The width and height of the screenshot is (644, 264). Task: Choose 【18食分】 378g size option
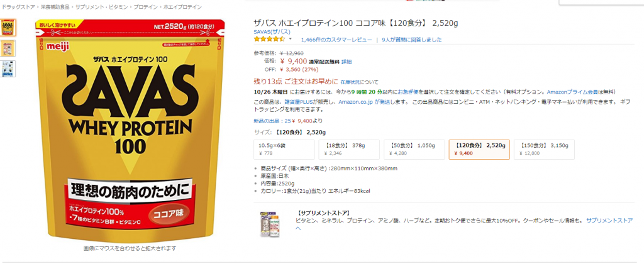click(349, 150)
